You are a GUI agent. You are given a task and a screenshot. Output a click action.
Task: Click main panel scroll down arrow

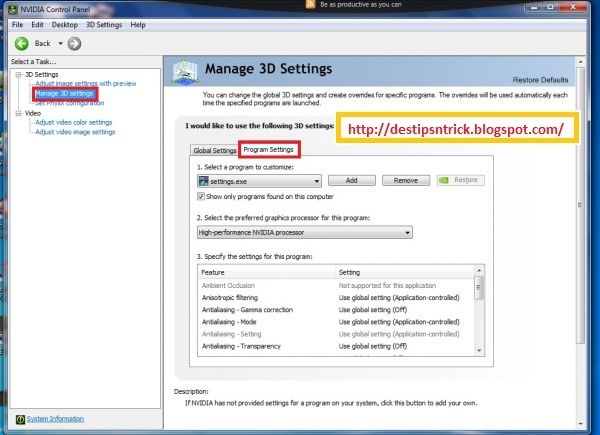point(580,424)
